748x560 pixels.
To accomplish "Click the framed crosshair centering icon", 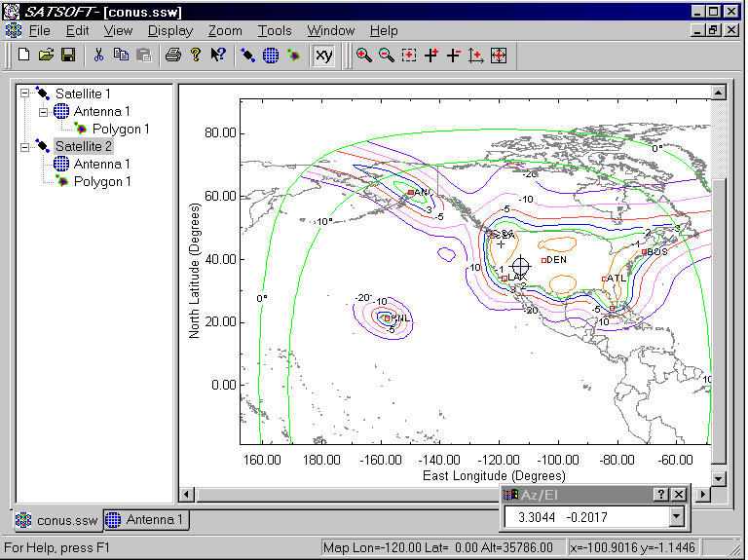I will [499, 56].
